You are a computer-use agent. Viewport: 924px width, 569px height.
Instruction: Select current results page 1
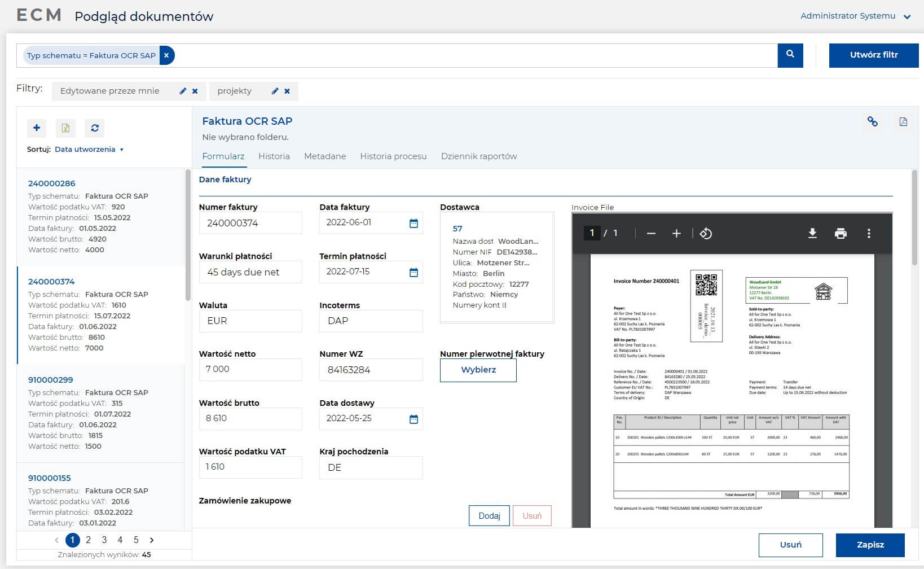click(x=73, y=540)
